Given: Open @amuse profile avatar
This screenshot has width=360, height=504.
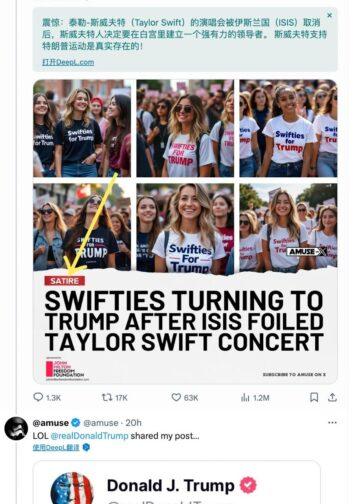Looking at the screenshot, I should [16, 428].
